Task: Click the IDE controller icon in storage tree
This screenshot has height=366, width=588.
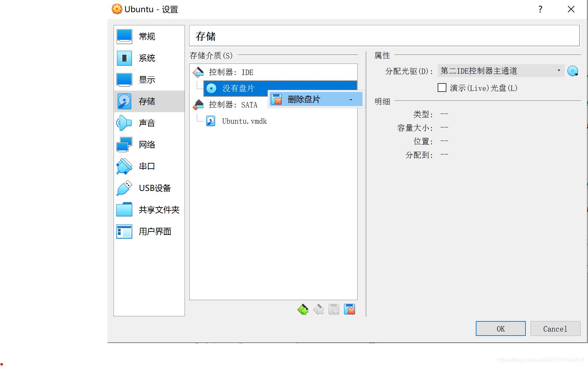Action: [x=198, y=72]
